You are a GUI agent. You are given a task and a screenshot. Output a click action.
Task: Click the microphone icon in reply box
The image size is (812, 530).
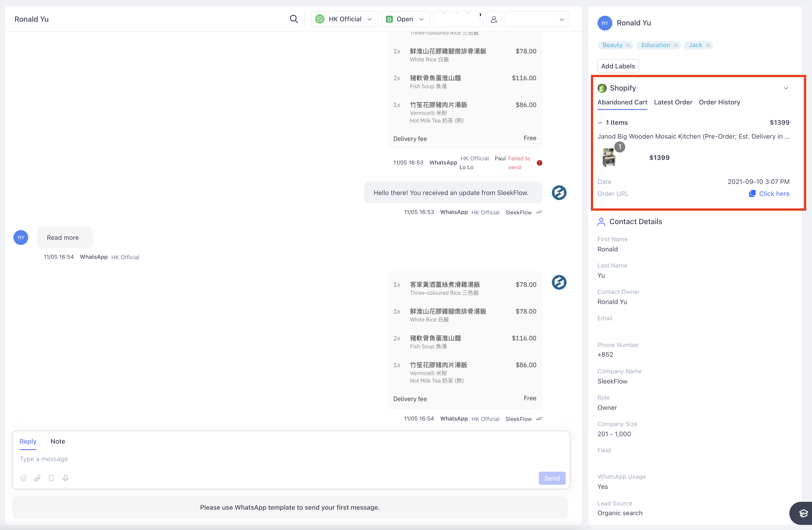pyautogui.click(x=65, y=478)
